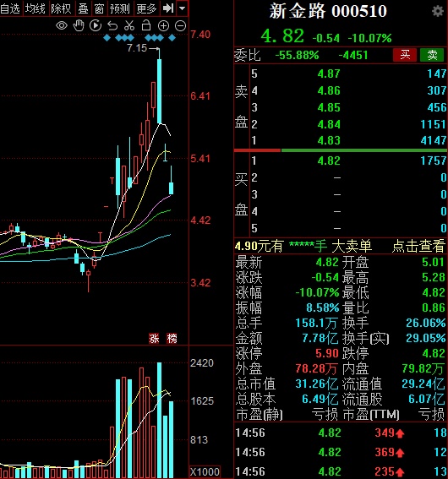Image resolution: width=448 pixels, height=479 pixels.
Task: Open settings gear next to stock name
Action: (x=438, y=11)
